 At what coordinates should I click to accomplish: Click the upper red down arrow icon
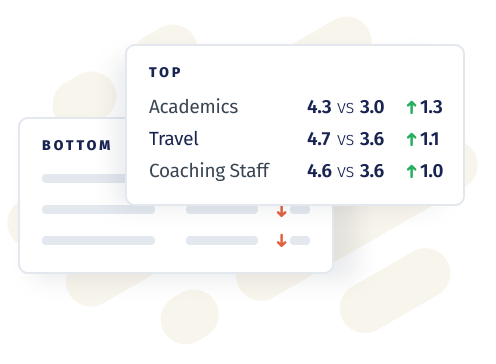tap(282, 211)
